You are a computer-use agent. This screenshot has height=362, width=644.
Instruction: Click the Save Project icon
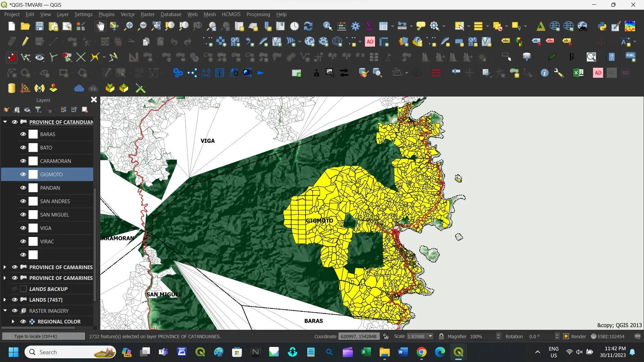point(40,26)
